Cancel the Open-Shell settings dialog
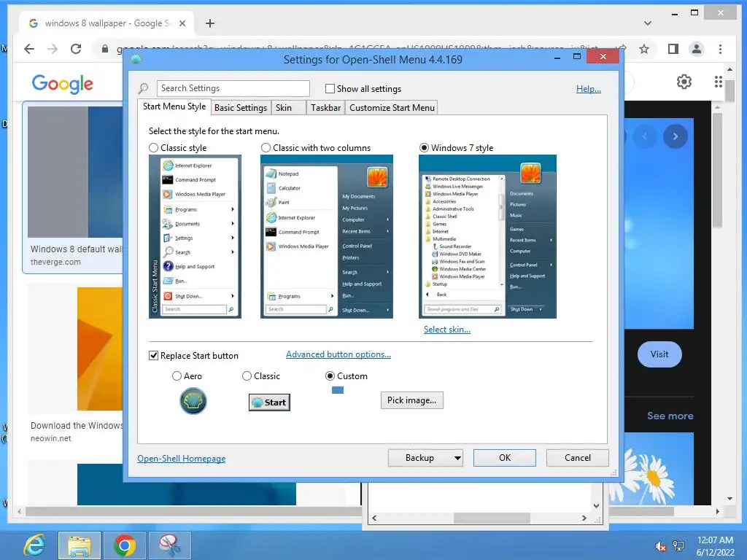The width and height of the screenshot is (747, 560). click(578, 458)
